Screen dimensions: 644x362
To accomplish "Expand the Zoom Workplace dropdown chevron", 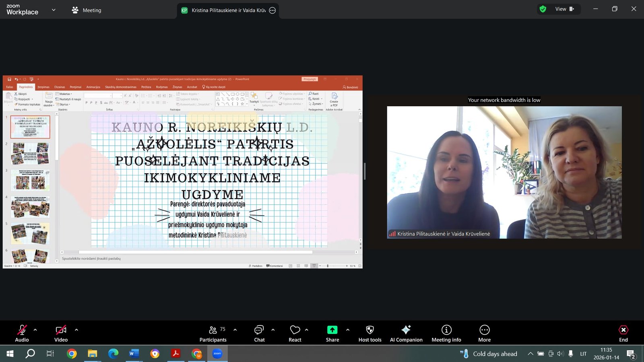I will pyautogui.click(x=54, y=10).
